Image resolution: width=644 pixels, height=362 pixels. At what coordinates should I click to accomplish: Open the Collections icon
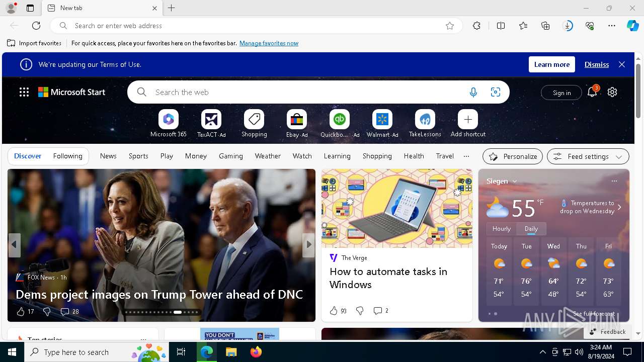click(545, 26)
